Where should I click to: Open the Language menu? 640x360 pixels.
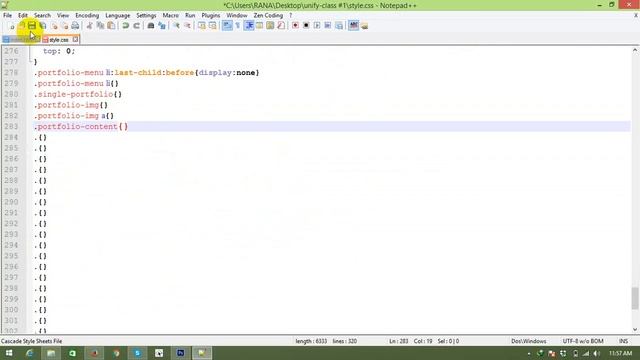coord(118,16)
